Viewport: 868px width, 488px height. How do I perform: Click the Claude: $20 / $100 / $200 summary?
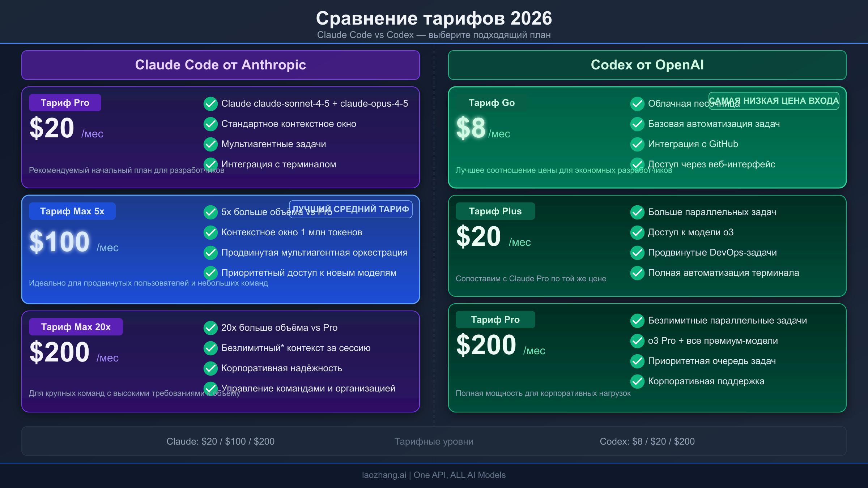[x=221, y=441]
